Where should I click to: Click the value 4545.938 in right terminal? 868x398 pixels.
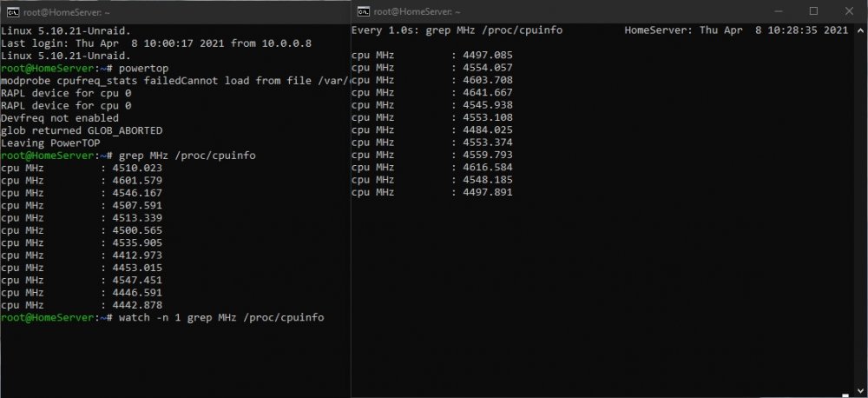pos(488,105)
